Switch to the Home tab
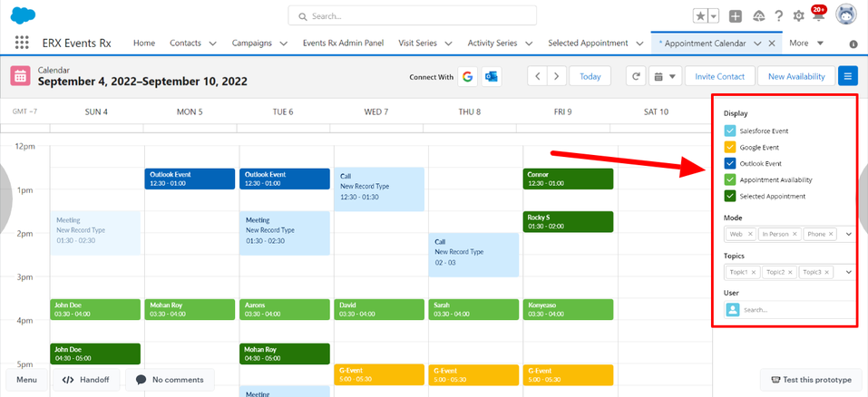Image resolution: width=868 pixels, height=397 pixels. pyautogui.click(x=144, y=44)
